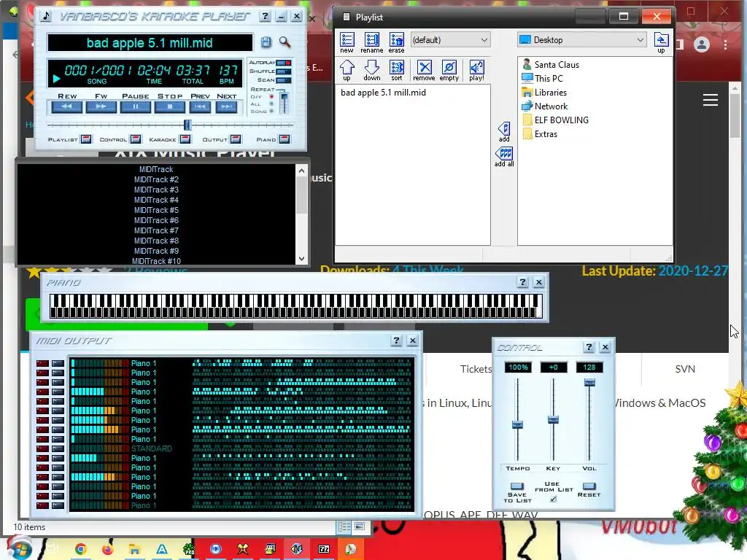Open help for the Karaoke Player window
This screenshot has height=560, width=747.
265,17
